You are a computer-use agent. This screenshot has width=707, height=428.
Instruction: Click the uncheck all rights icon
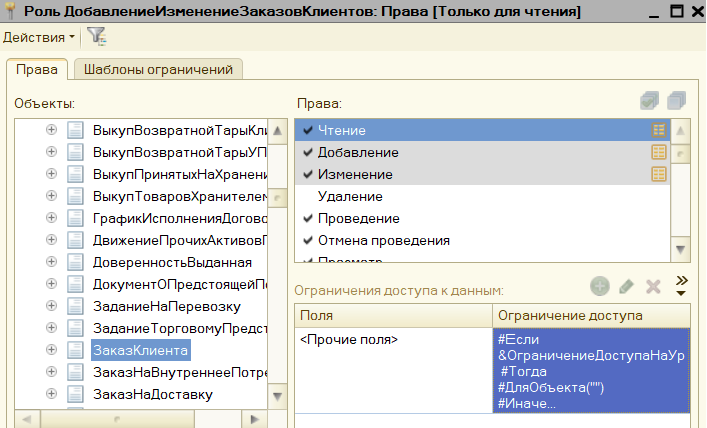click(x=676, y=101)
